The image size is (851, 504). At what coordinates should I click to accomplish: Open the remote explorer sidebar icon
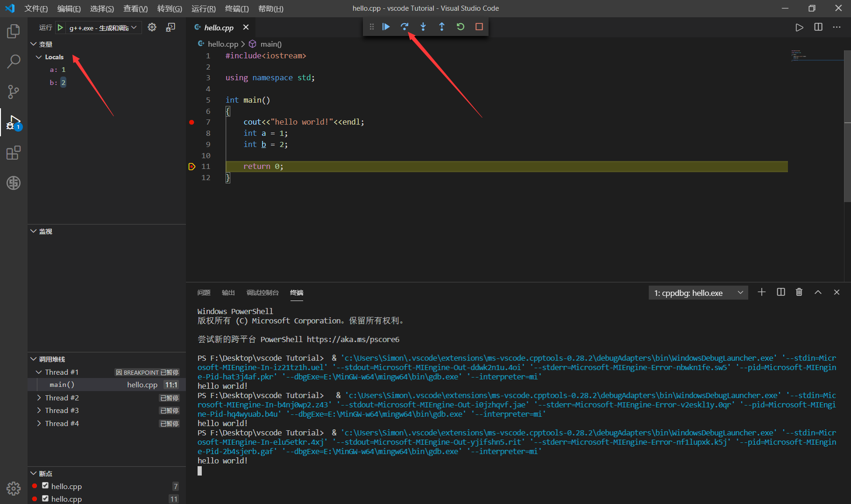pyautogui.click(x=14, y=183)
